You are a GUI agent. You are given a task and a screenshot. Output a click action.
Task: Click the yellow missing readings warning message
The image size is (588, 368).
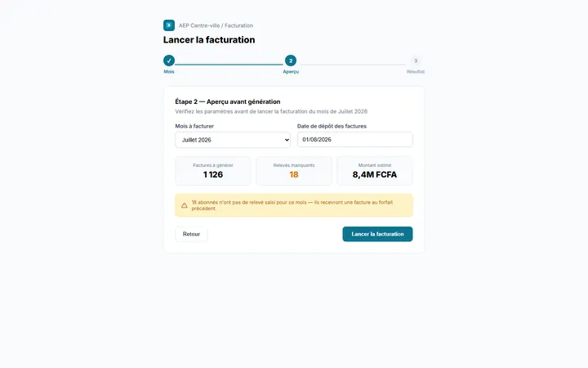point(294,205)
